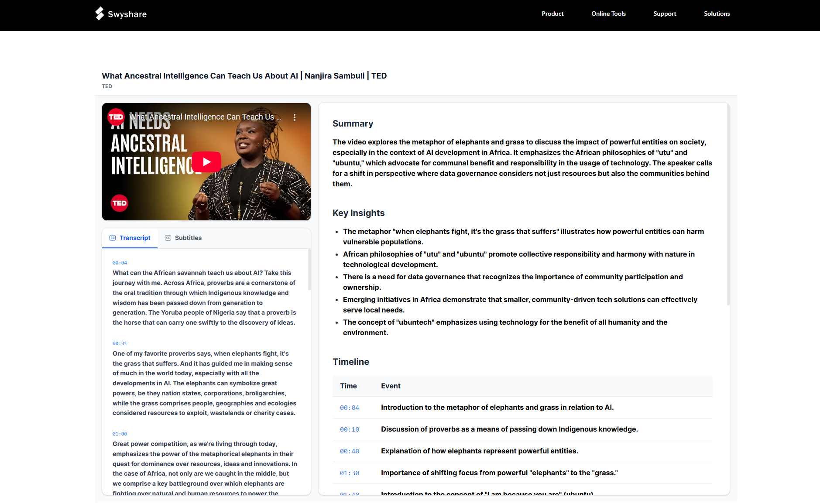Click the TED channel avatar on the video player

pos(116,117)
